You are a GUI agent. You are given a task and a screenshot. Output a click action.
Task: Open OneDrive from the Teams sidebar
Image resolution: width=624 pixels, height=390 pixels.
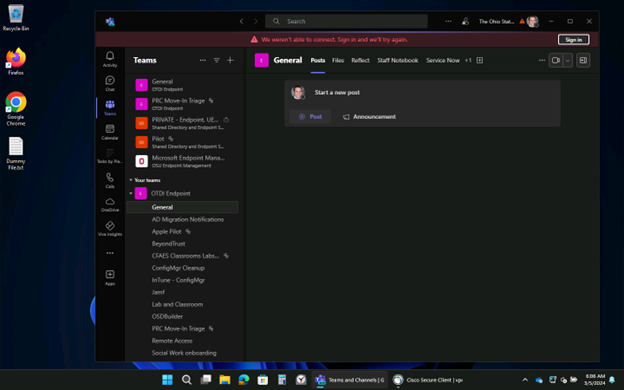110,205
